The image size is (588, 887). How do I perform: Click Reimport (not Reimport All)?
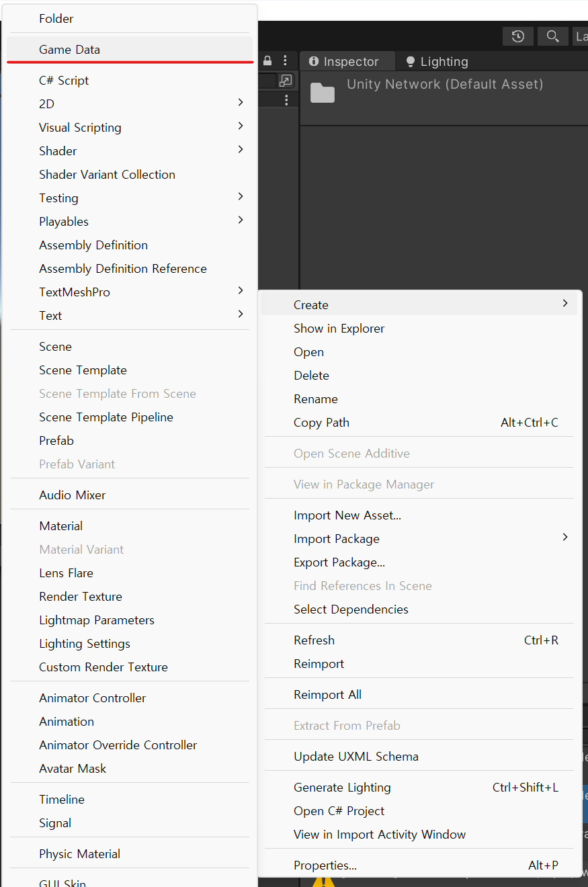419,664
